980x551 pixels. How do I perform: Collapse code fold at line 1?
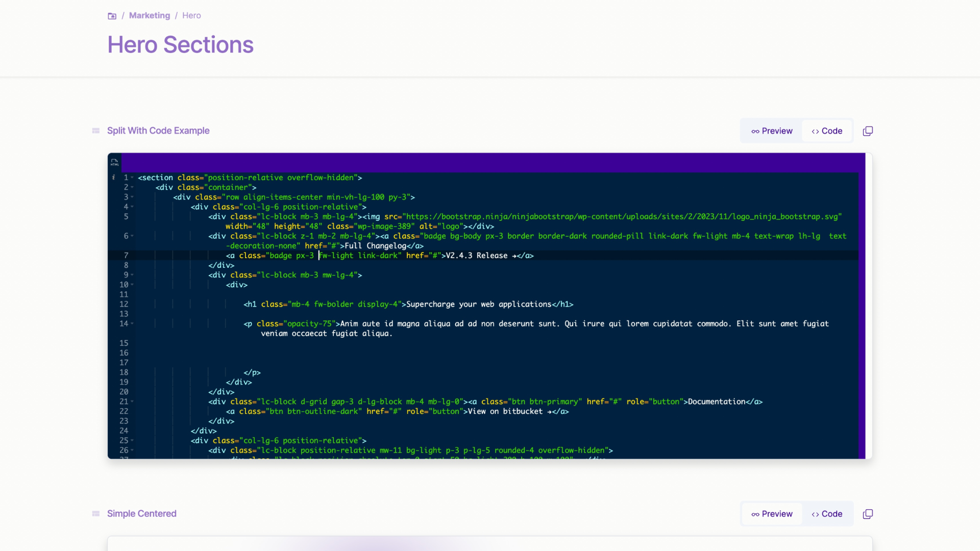[x=132, y=178]
